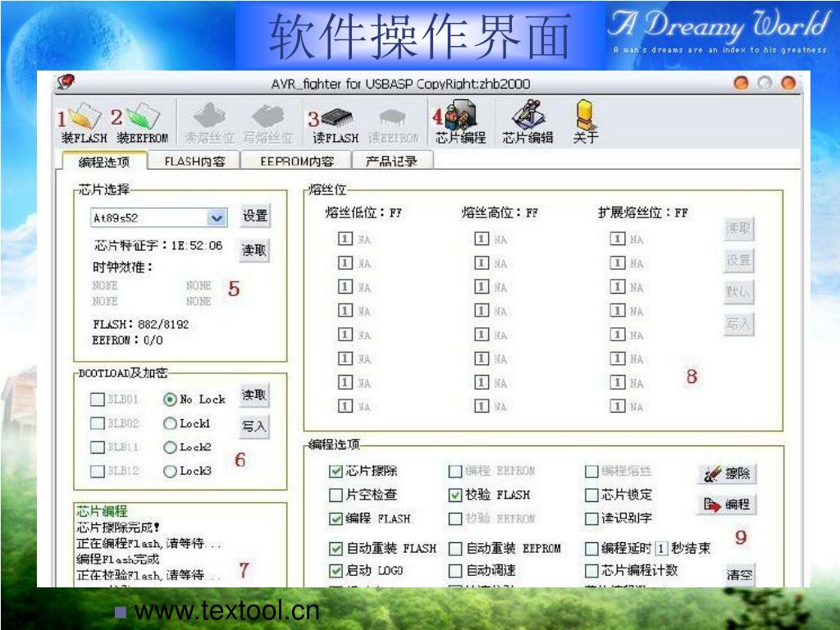Enable the 编程延时 秒结束 checkbox
This screenshot has height=630, width=840.
point(591,549)
